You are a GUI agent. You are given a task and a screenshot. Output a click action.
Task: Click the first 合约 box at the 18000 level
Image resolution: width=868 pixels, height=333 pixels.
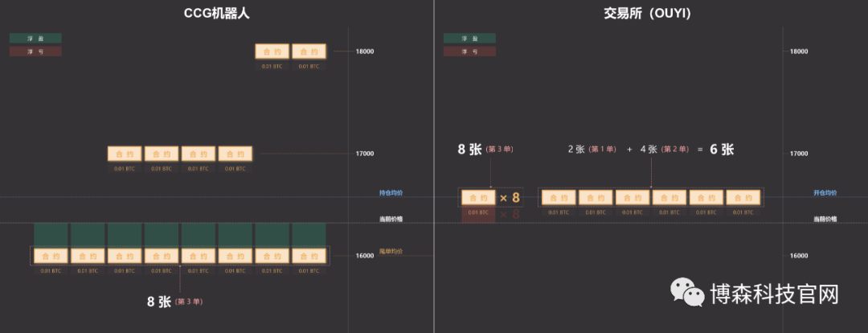click(272, 51)
